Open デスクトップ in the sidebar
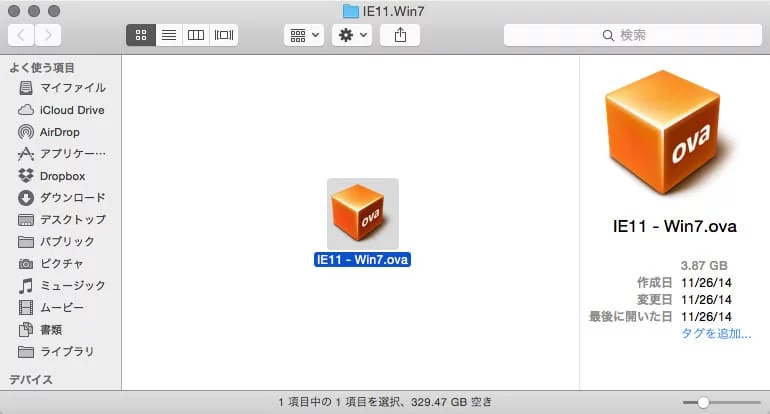The image size is (770, 414). (61, 220)
